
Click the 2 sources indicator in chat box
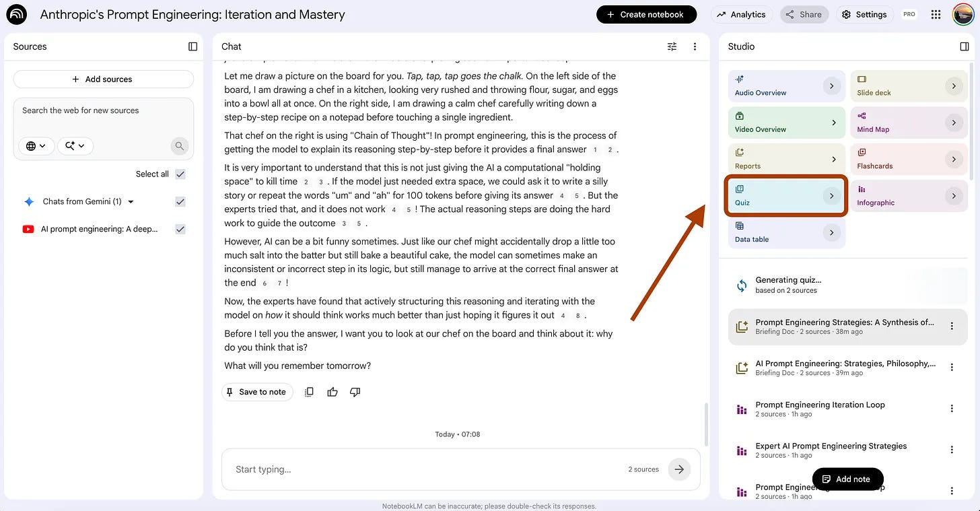(x=643, y=469)
